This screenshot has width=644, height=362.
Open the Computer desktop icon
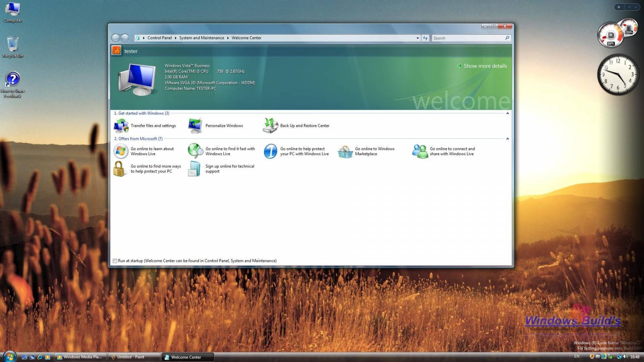click(12, 12)
